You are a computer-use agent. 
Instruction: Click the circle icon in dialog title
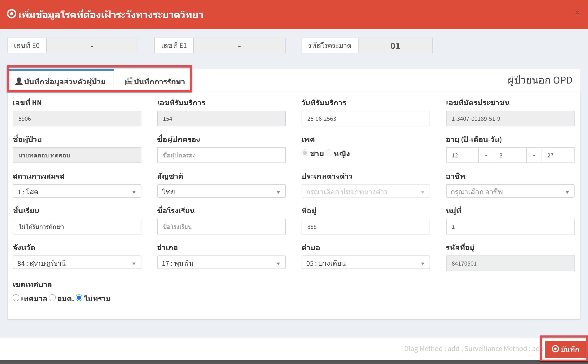(12, 14)
